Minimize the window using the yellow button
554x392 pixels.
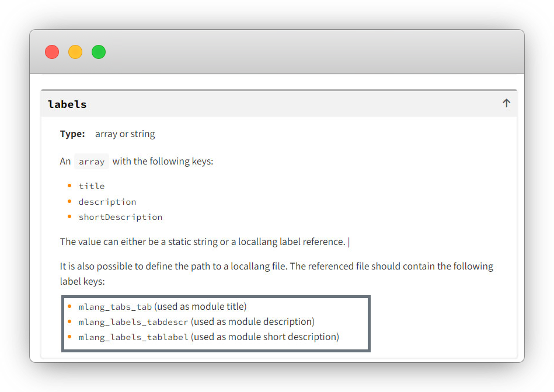click(x=75, y=52)
